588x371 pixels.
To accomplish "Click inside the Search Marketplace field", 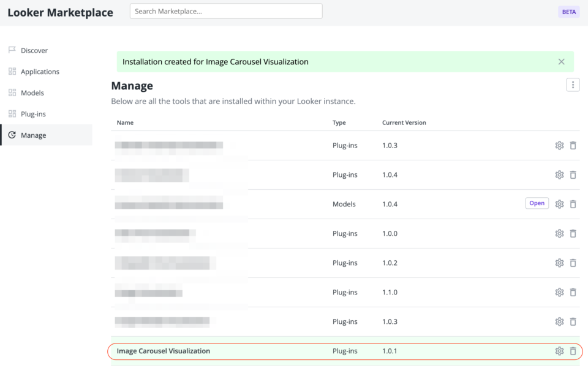I will [225, 11].
